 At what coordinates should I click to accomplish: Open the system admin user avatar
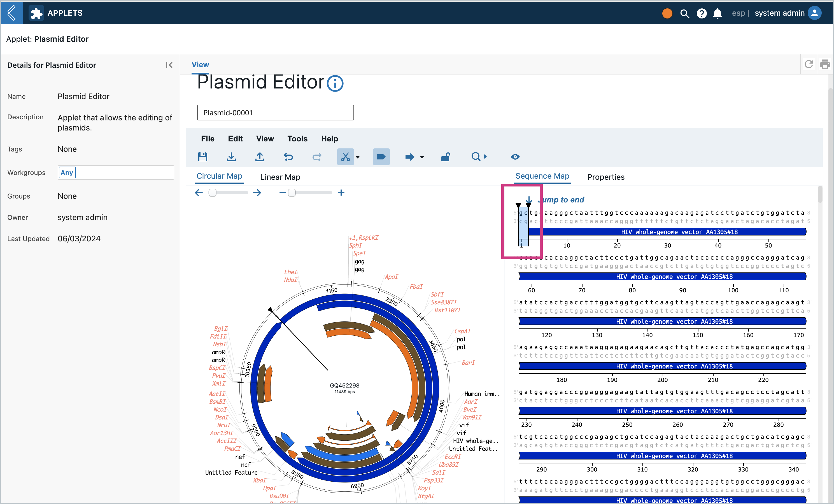[814, 13]
